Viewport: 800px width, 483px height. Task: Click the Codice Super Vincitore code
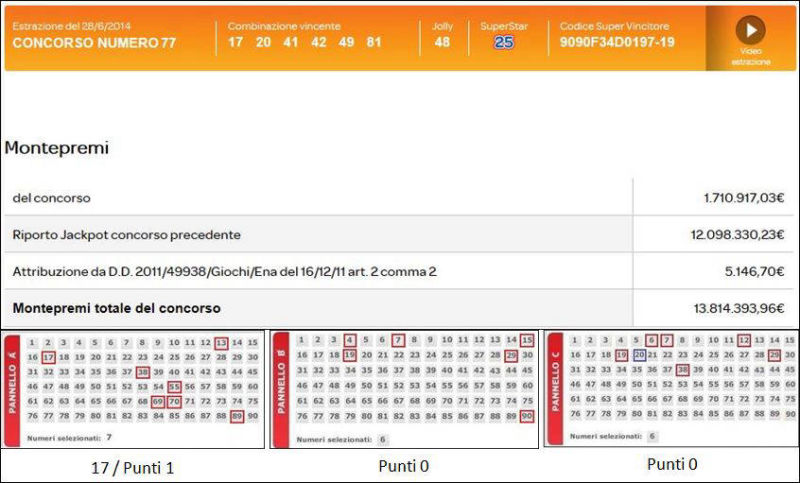click(x=615, y=43)
